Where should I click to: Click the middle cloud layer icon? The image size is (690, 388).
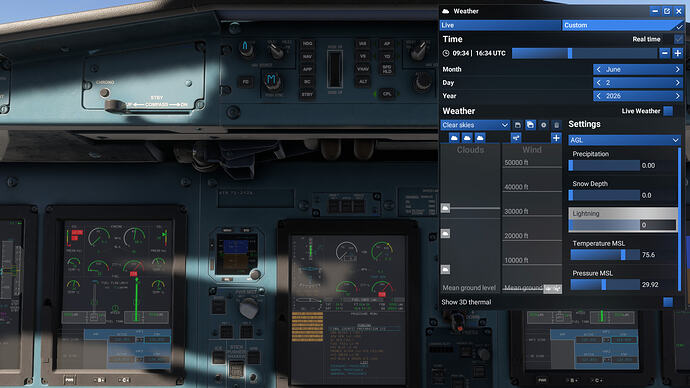[467, 138]
